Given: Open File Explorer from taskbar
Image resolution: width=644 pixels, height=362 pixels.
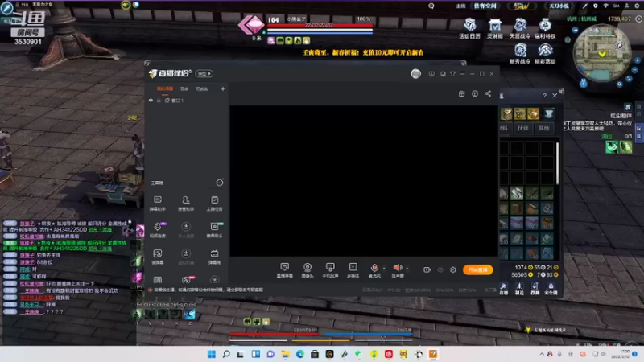Looking at the screenshot, I should tap(285, 354).
